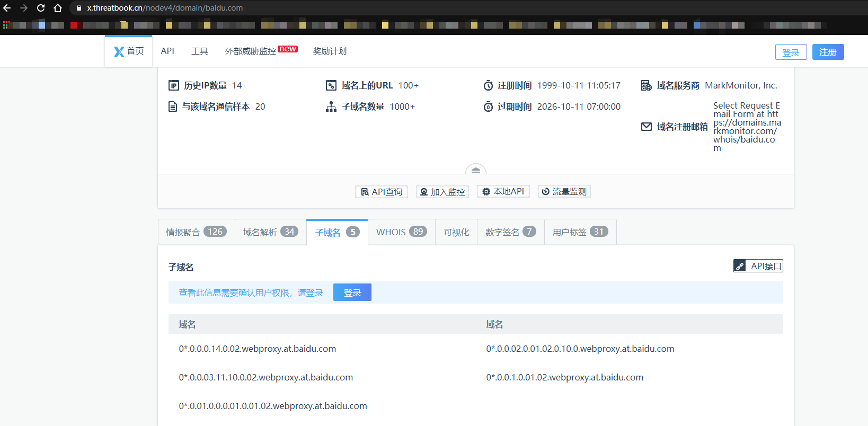Click the 子域名数量 hierarchy icon
The height and width of the screenshot is (426, 868).
click(331, 106)
